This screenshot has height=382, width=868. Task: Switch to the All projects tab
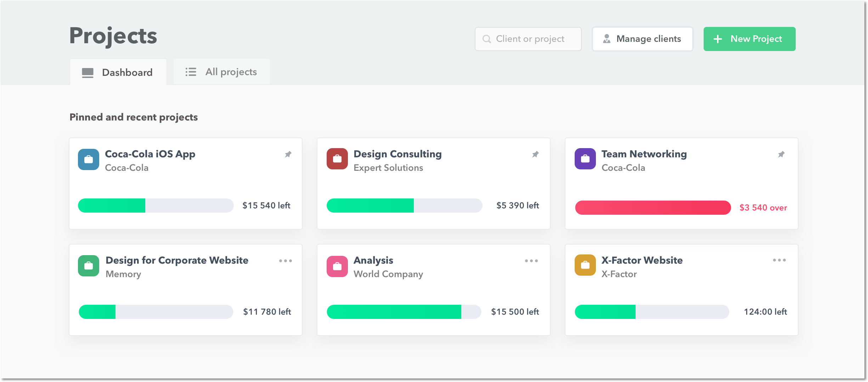(221, 72)
